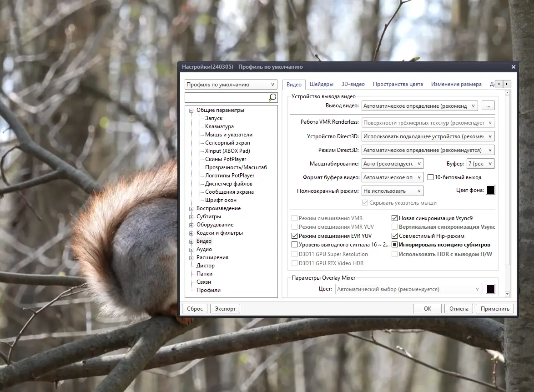Image resolution: width=534 pixels, height=392 pixels.
Task: Collapse the Общие параметры tree node
Action: pos(191,111)
